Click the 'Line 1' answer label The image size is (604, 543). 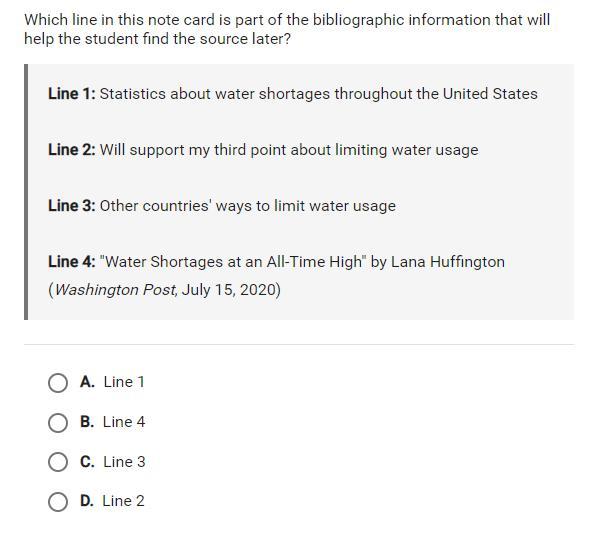pyautogui.click(x=124, y=382)
